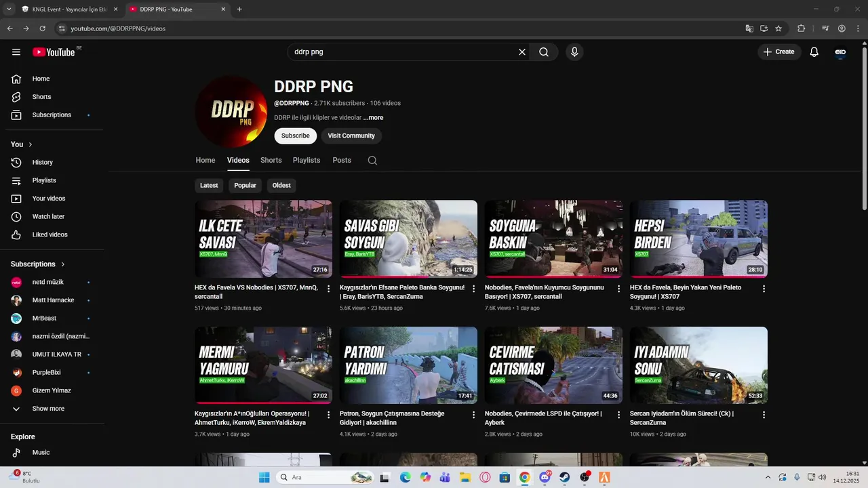The image size is (868, 488).
Task: Open the Chrome tab search dropdown
Action: pos(9,9)
